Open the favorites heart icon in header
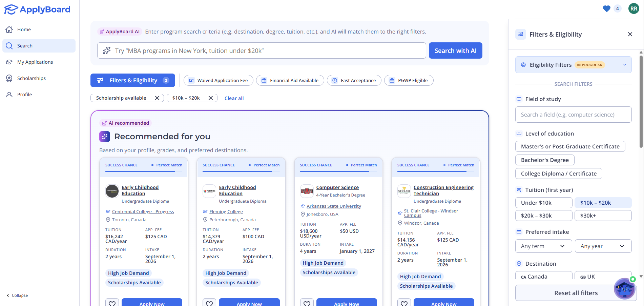 click(x=606, y=9)
